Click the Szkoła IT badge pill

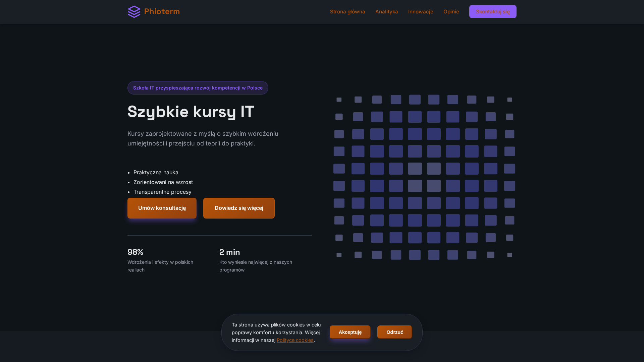click(x=198, y=88)
